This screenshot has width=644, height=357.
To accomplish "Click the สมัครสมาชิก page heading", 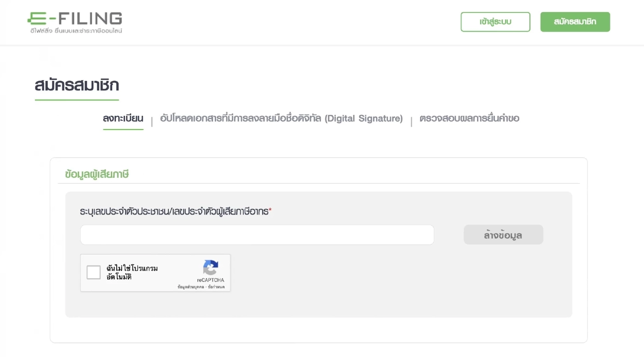I will click(76, 85).
